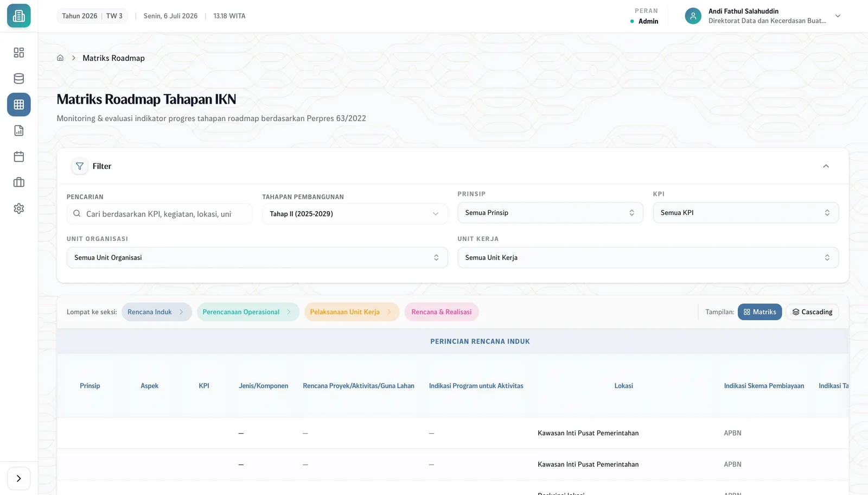Click the app logo building icon
The image size is (868, 495).
click(19, 16)
